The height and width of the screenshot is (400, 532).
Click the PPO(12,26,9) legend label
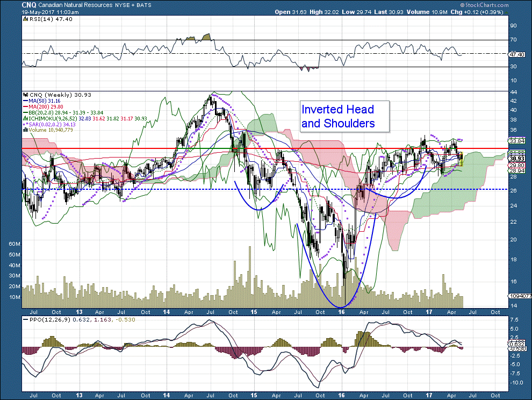(x=51, y=320)
